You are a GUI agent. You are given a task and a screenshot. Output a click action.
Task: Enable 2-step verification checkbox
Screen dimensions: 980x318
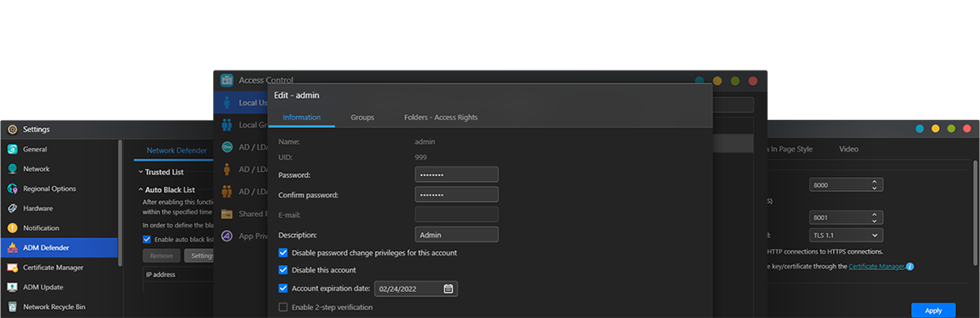pyautogui.click(x=283, y=307)
